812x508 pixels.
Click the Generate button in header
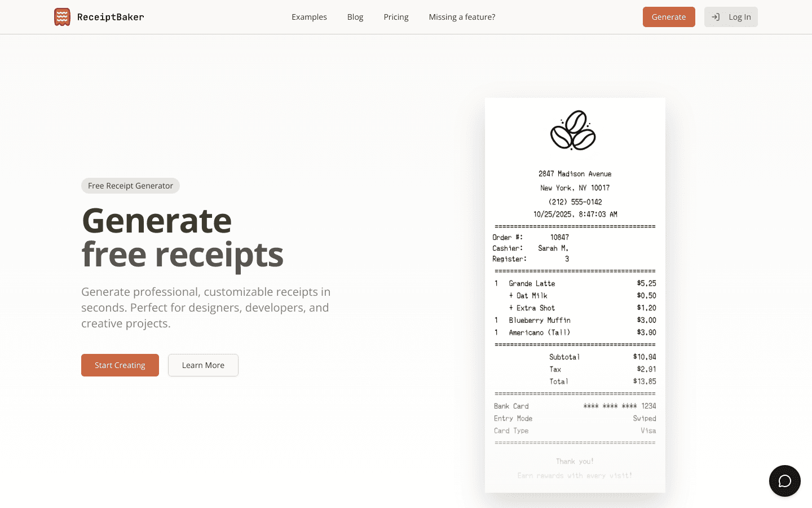coord(669,17)
